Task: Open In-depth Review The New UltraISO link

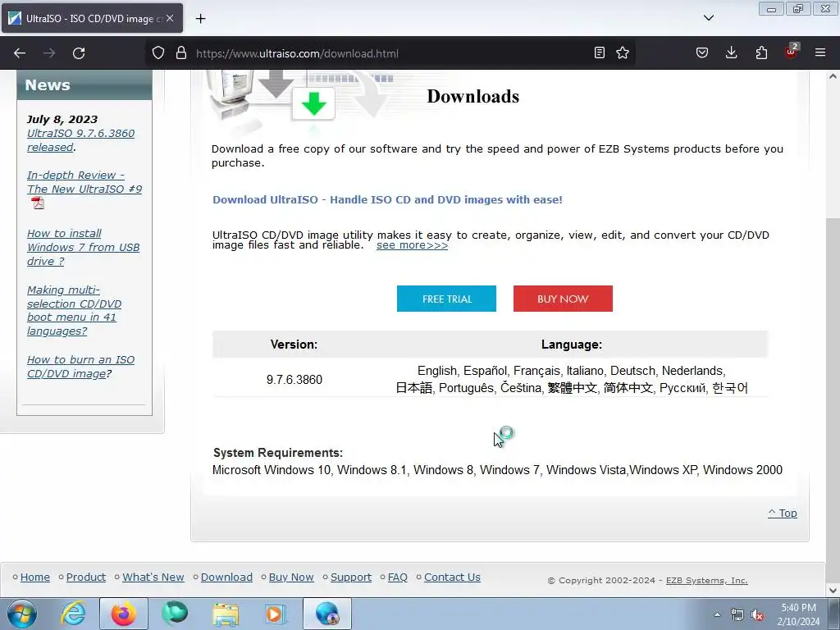Action: pyautogui.click(x=84, y=182)
